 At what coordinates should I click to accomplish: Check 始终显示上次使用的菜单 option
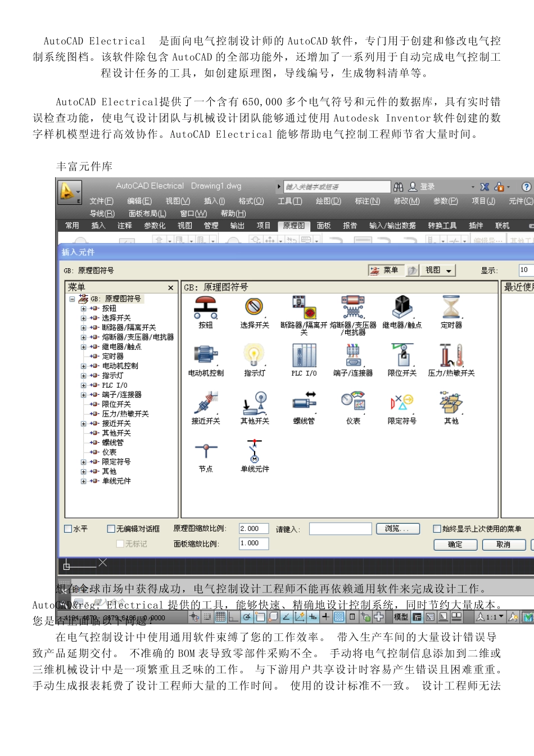437,529
